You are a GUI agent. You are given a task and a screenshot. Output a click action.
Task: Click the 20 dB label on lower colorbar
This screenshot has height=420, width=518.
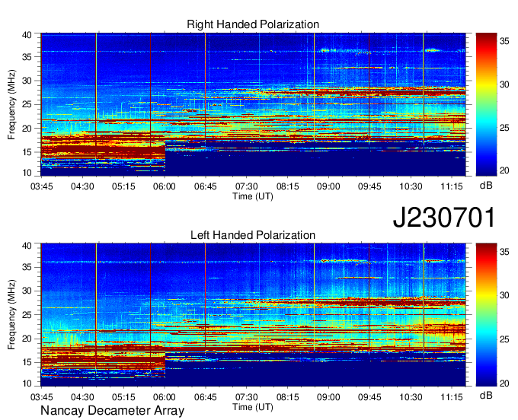pos(504,383)
